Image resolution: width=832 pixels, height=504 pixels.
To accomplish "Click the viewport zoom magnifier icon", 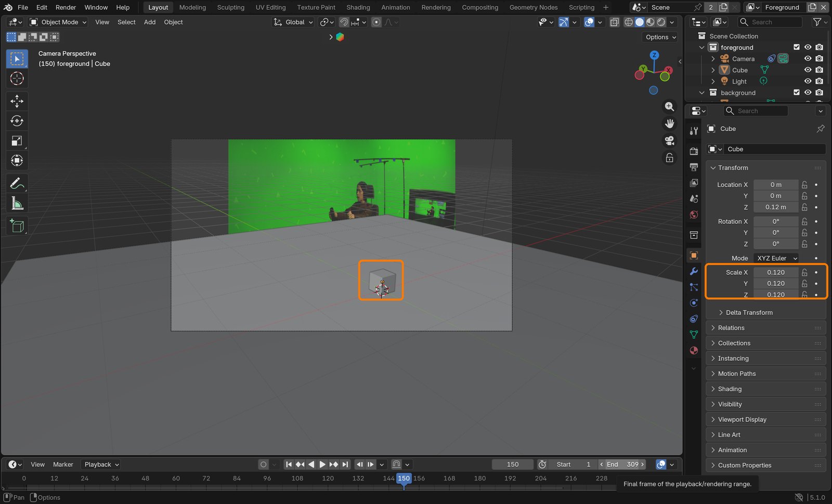I will pos(669,107).
